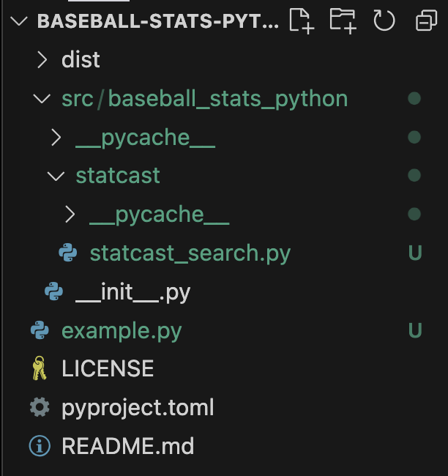Open the pyproject.toml file

(x=138, y=407)
